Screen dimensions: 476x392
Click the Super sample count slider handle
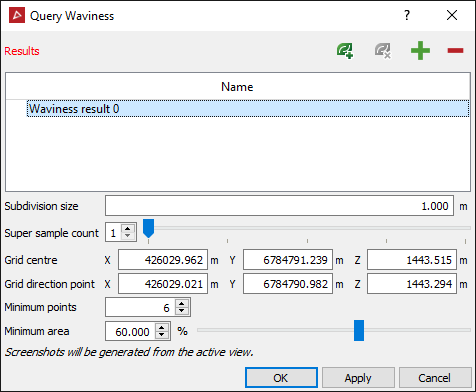(x=148, y=228)
